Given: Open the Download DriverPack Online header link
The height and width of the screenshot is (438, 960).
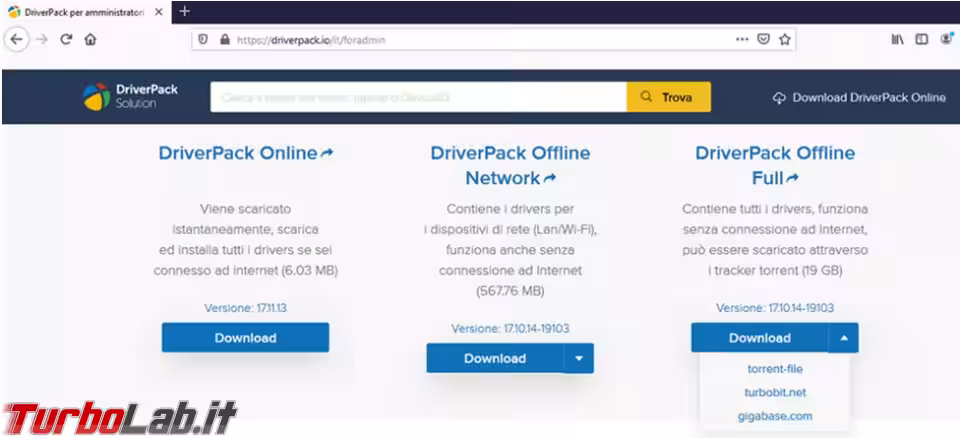Looking at the screenshot, I should (860, 98).
